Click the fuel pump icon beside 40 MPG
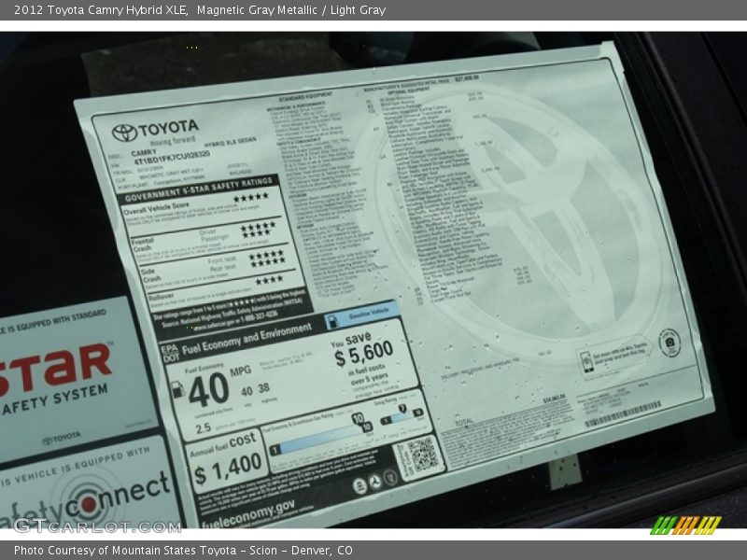The height and width of the screenshot is (560, 747). pos(178,389)
